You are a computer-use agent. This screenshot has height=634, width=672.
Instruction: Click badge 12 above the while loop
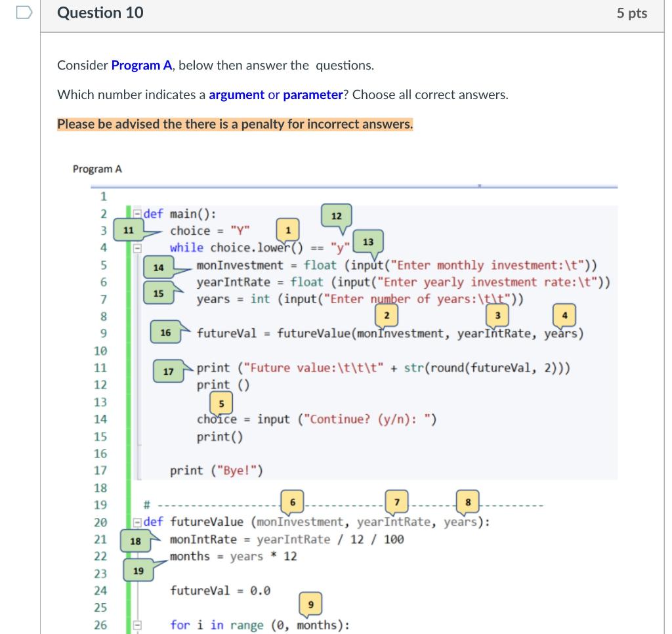tap(337, 216)
